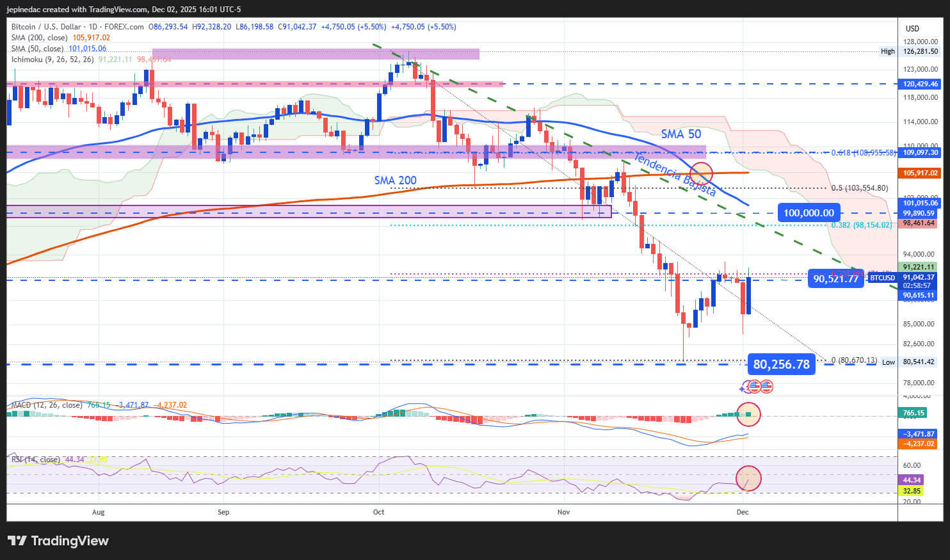Click the Bitcoin / U.S. Dollar symbol title
This screenshot has width=950, height=560.
coord(46,27)
